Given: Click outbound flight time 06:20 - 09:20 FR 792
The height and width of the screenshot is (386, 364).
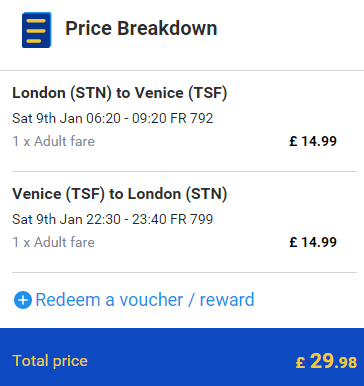Looking at the screenshot, I should [x=149, y=118].
